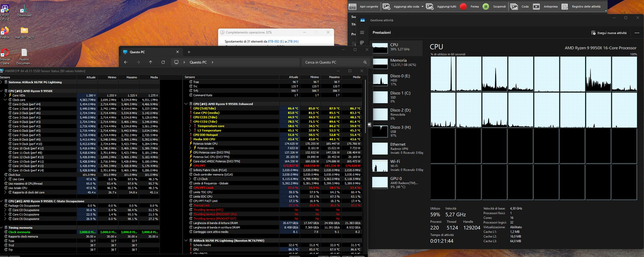Open Registro delle attività icon
The width and height of the screenshot is (644, 257).
[565, 7]
